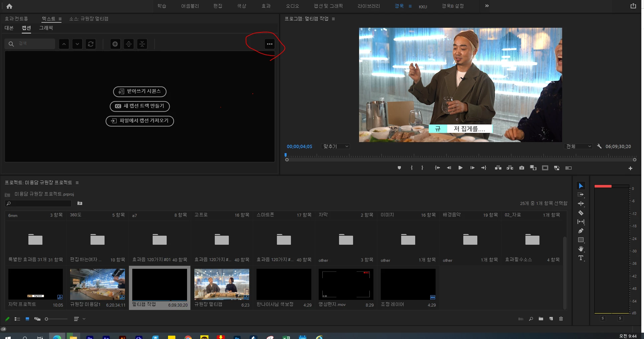The width and height of the screenshot is (644, 339).
Task: Open playback resolution 전체 dropdown
Action: (579, 146)
